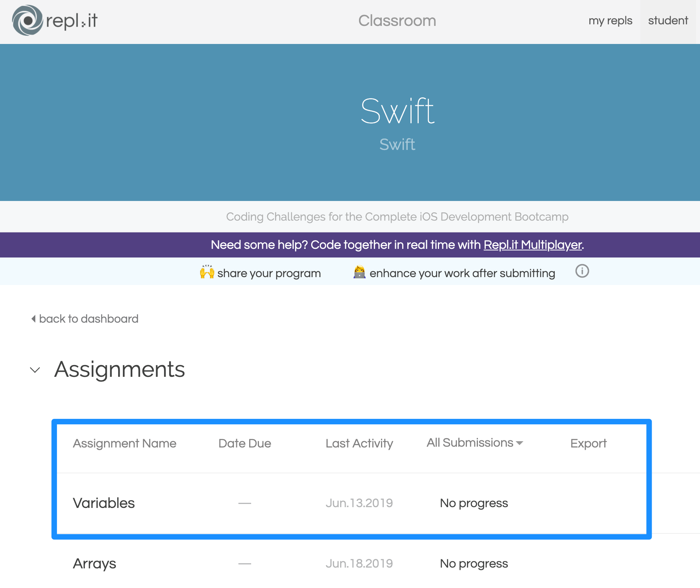Click the Variables row due date dash
This screenshot has height=588, width=700.
(x=244, y=503)
